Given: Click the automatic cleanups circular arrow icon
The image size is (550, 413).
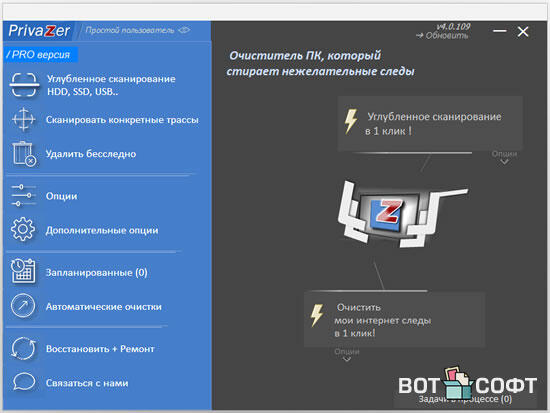Looking at the screenshot, I should click(x=23, y=306).
